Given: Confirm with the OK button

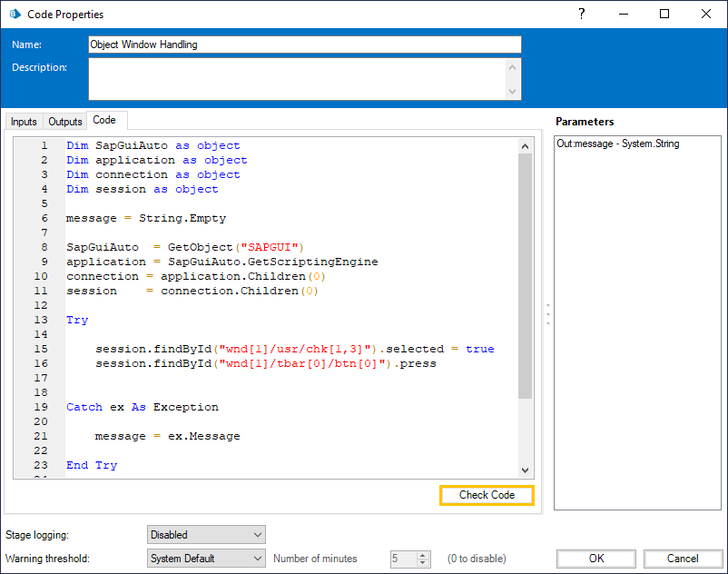Looking at the screenshot, I should pyautogui.click(x=596, y=559).
